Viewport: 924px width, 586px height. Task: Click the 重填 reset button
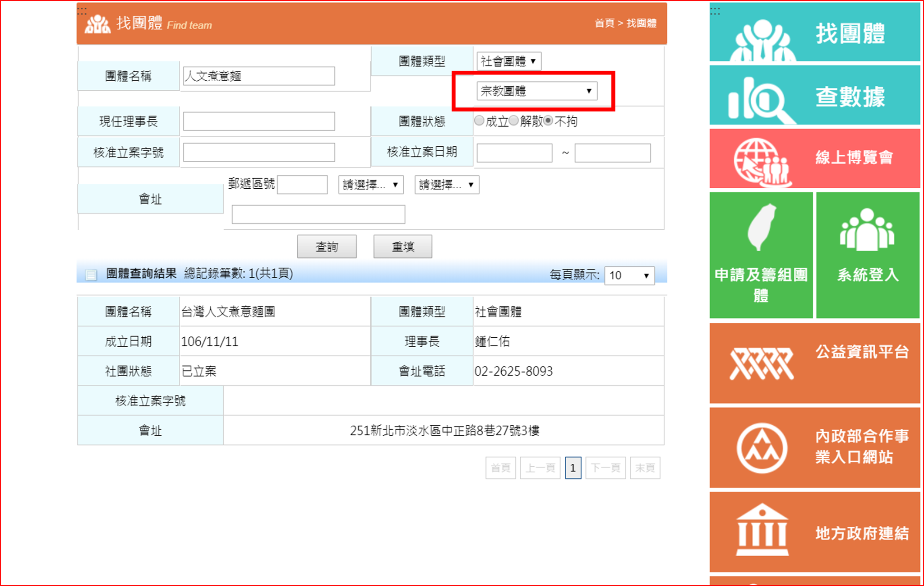(x=403, y=246)
